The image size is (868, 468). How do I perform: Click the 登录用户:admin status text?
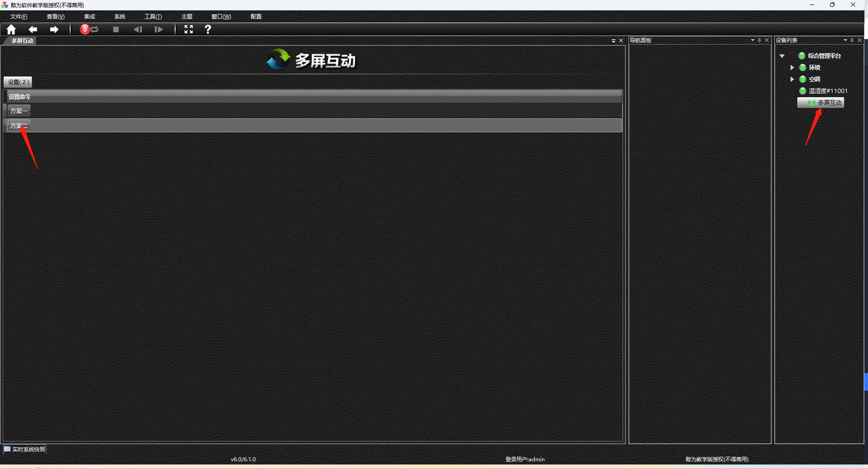click(525, 459)
